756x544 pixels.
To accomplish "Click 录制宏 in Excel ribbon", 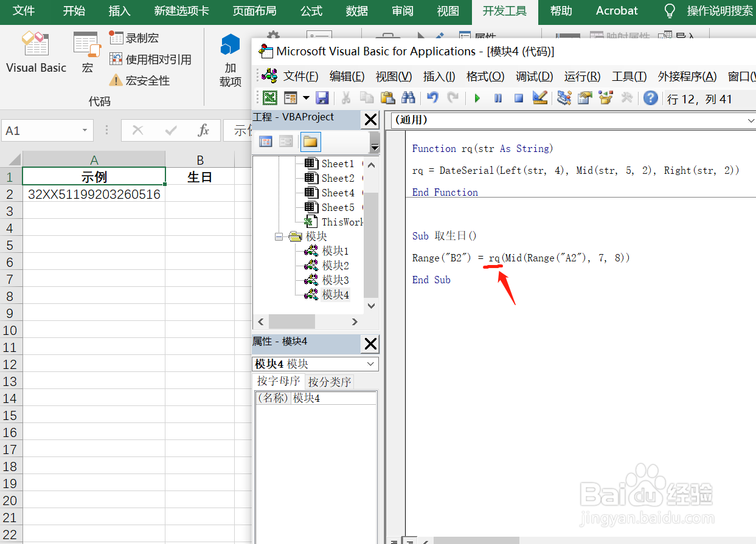I will pos(134,38).
